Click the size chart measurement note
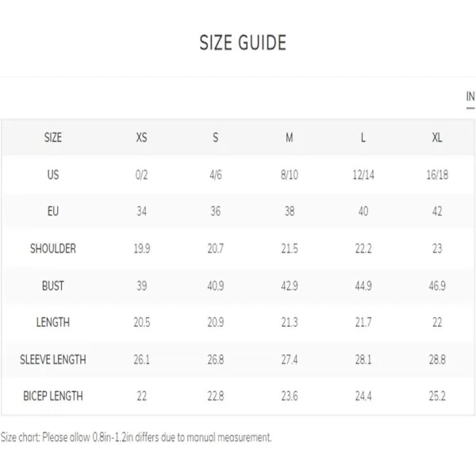 click(136, 437)
